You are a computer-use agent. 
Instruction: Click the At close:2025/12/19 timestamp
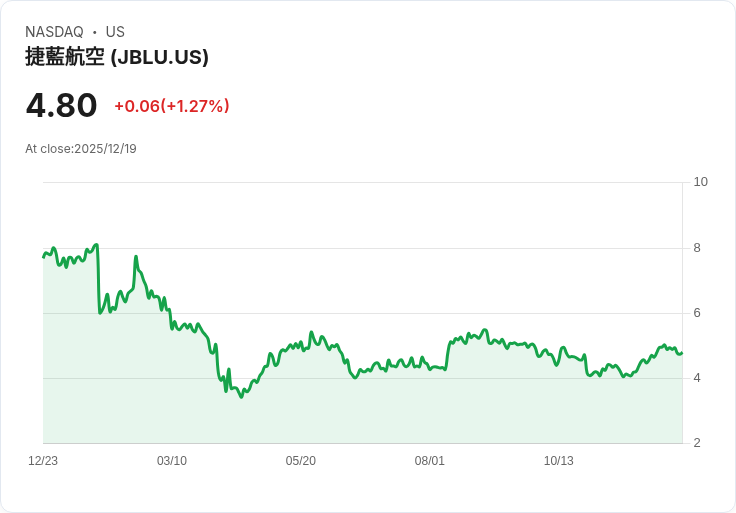81,149
